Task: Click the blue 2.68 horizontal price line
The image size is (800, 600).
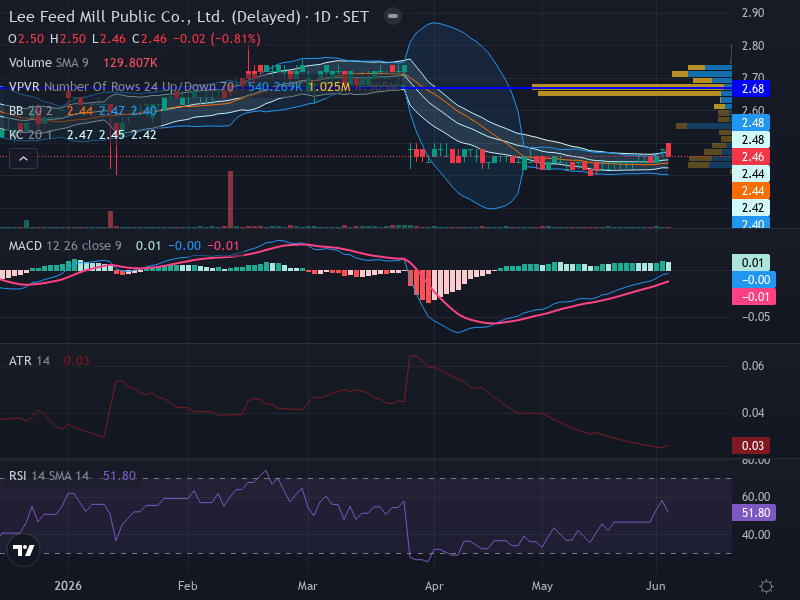Action: tap(365, 88)
